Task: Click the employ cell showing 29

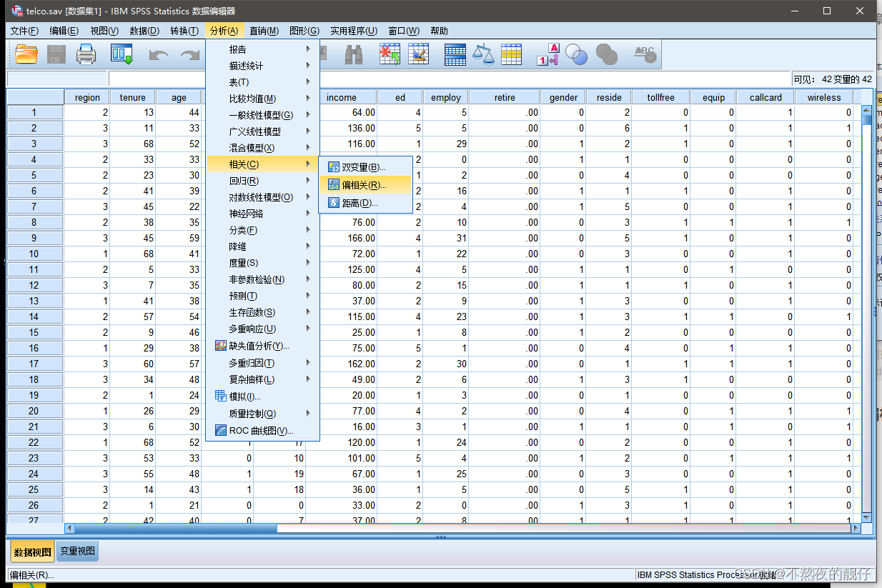Action: (446, 144)
